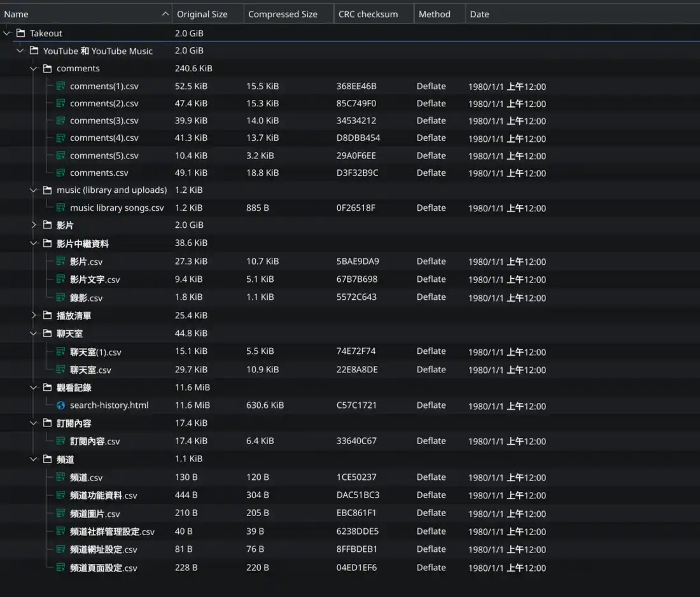Click the comments(2).csv file icon
The height and width of the screenshot is (597, 700).
point(60,102)
